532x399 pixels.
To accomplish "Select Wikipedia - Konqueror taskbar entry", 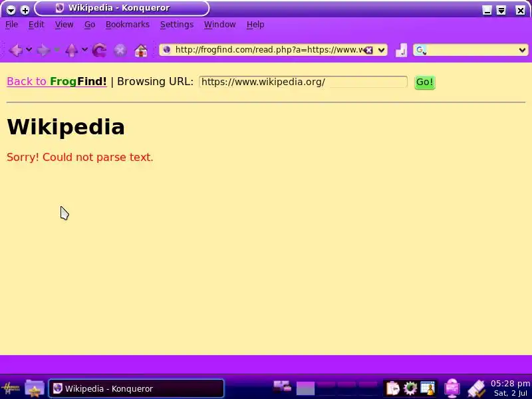I will (136, 388).
